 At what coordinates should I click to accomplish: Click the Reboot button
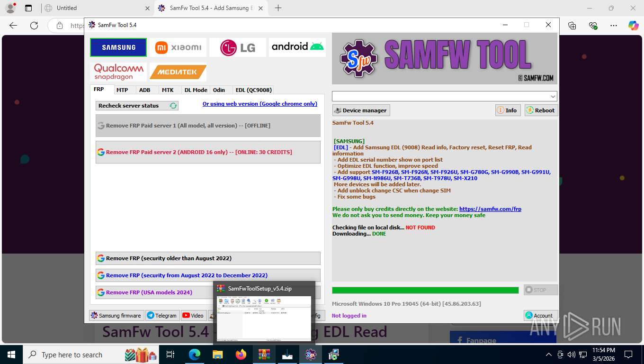click(x=541, y=110)
